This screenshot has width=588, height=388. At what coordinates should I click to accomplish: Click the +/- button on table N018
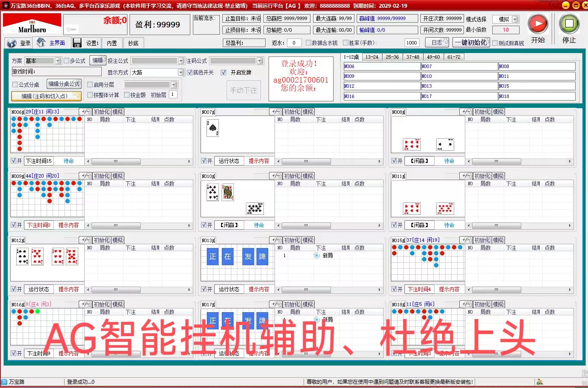pyautogui.click(x=466, y=304)
